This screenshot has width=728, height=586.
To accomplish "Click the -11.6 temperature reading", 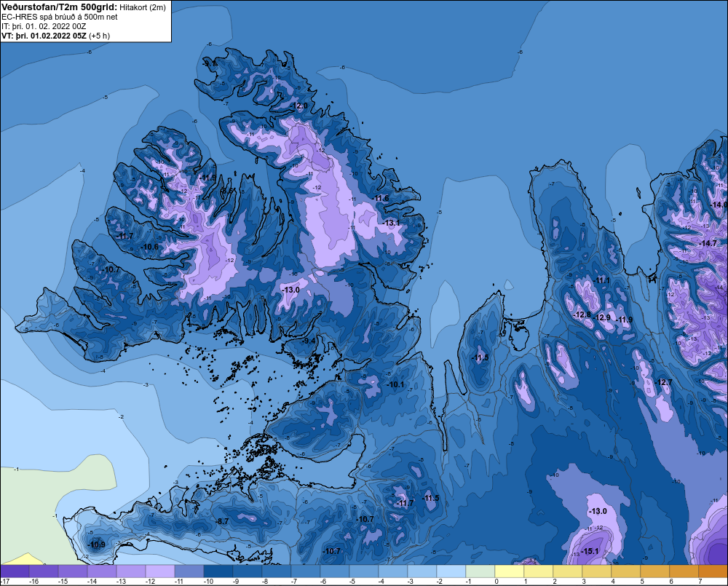I will 381,198.
